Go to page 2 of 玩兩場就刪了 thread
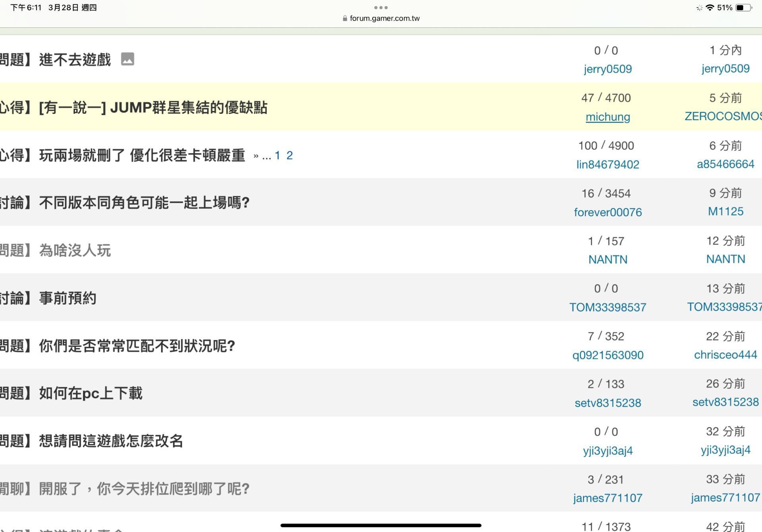Image resolution: width=762 pixels, height=532 pixels. pos(289,155)
